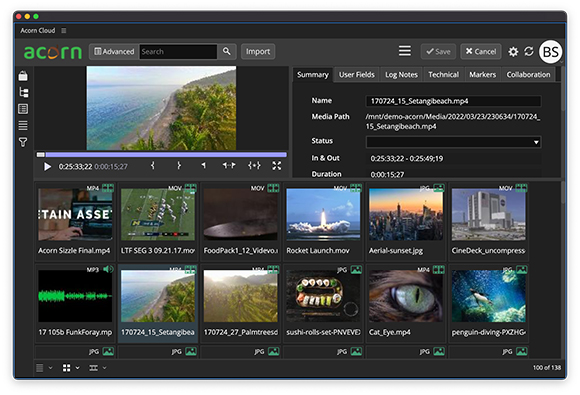
Task: Click the film icon on Cat_Eye.mp4
Action: coord(439,270)
